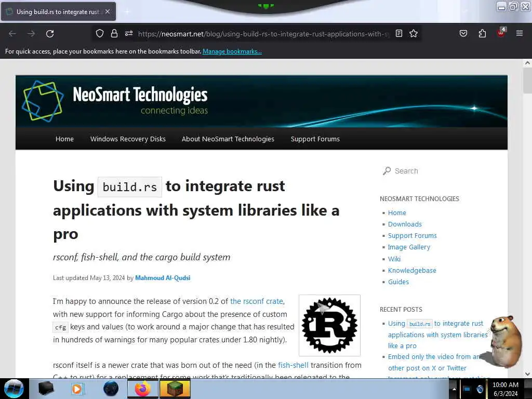Screen dimensions: 532x399
Task: Open a new tab with plus button
Action: coord(127,12)
